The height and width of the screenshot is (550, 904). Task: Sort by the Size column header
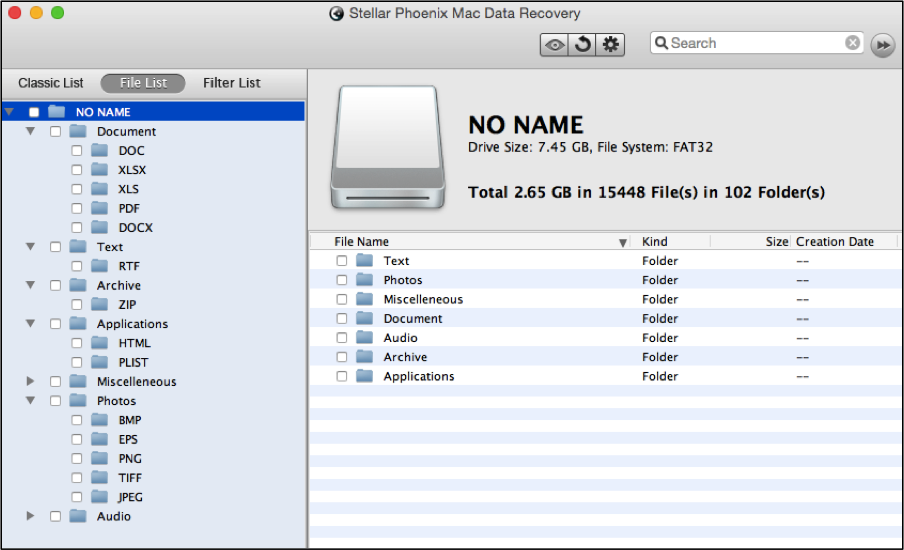[x=777, y=242]
